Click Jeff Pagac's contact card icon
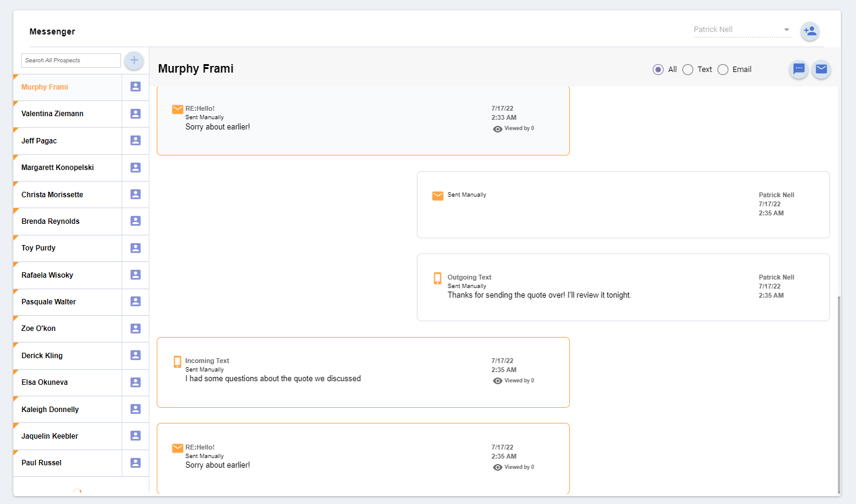Viewport: 856px width, 504px height. point(135,140)
